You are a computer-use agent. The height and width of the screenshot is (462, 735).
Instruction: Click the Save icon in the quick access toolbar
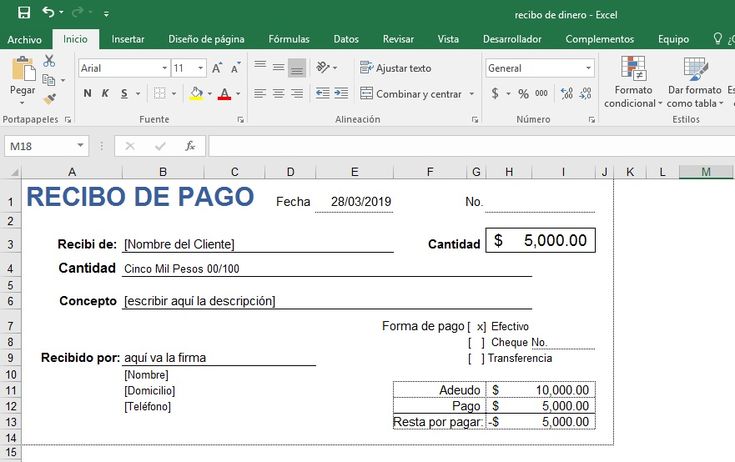(23, 13)
